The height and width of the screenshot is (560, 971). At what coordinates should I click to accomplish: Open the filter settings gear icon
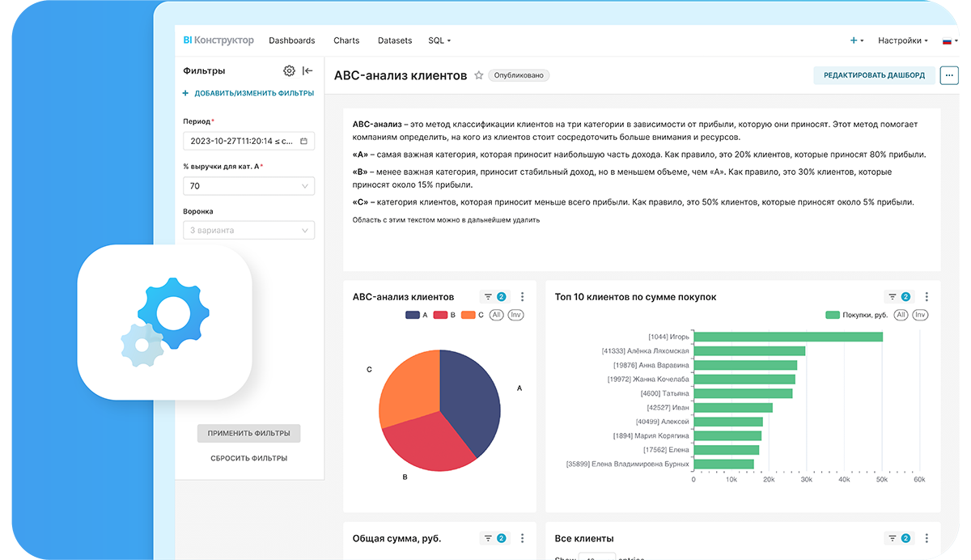(x=289, y=71)
